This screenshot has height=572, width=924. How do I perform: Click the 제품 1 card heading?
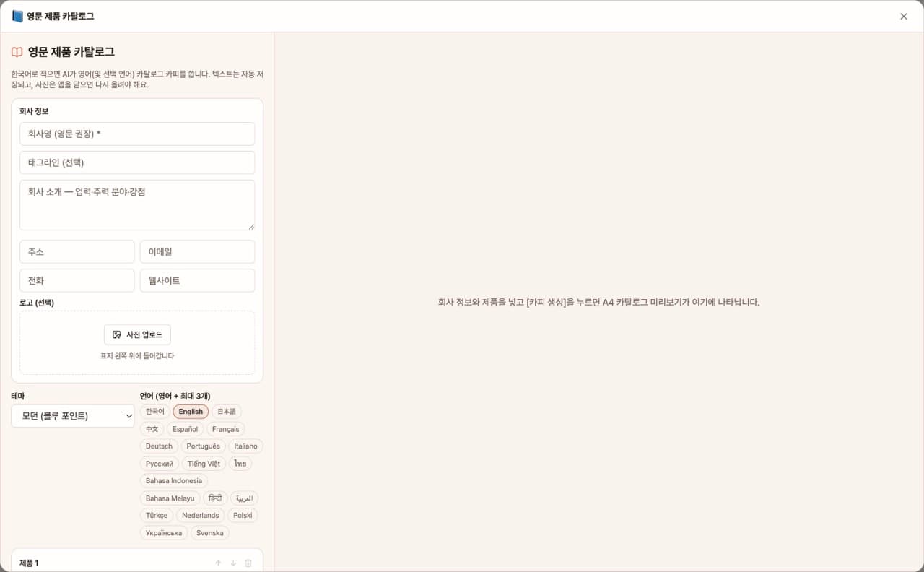[30, 563]
